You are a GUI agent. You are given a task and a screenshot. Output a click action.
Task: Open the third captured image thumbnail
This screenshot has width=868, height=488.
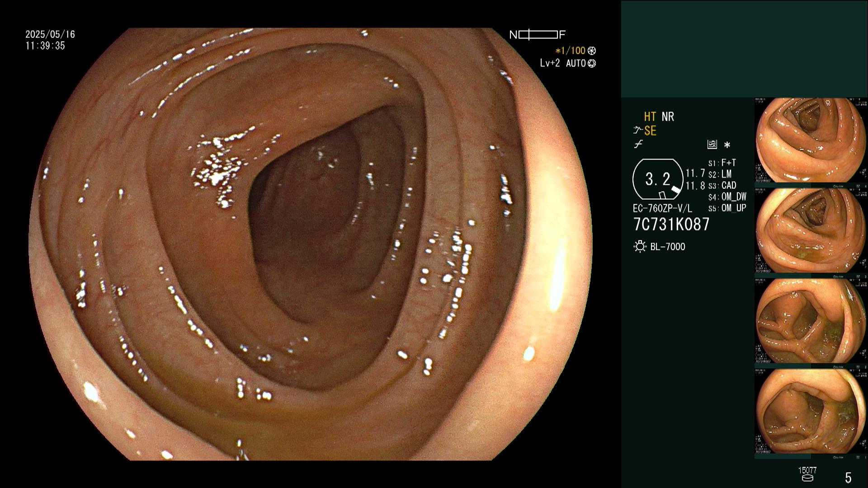tap(811, 321)
